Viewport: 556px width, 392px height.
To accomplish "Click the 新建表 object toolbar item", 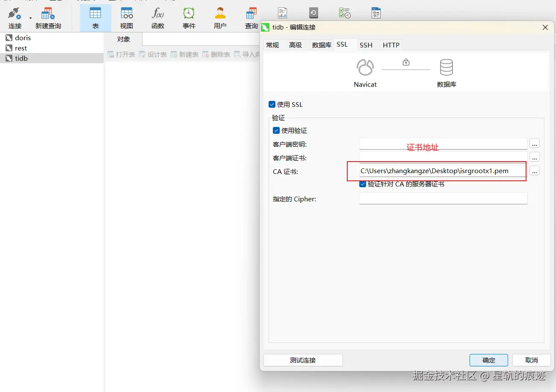I will point(184,55).
